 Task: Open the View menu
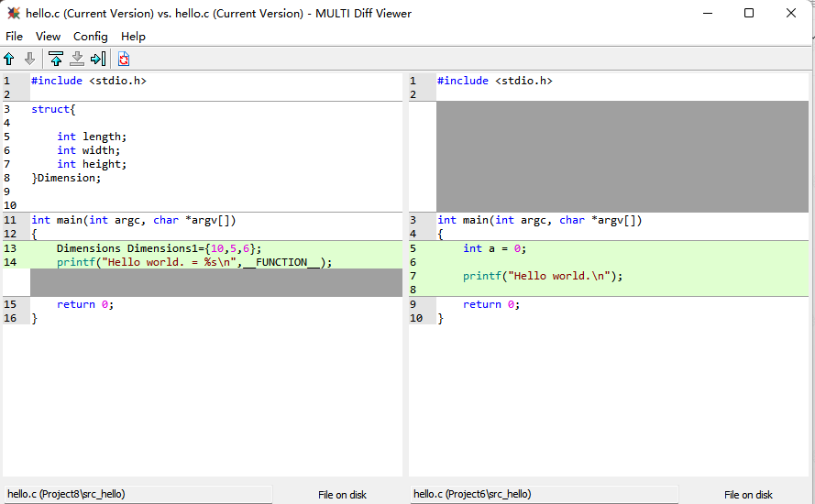[48, 37]
